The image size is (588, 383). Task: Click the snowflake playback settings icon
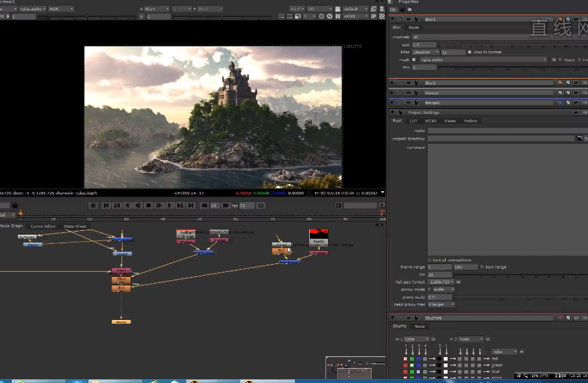pos(93,205)
